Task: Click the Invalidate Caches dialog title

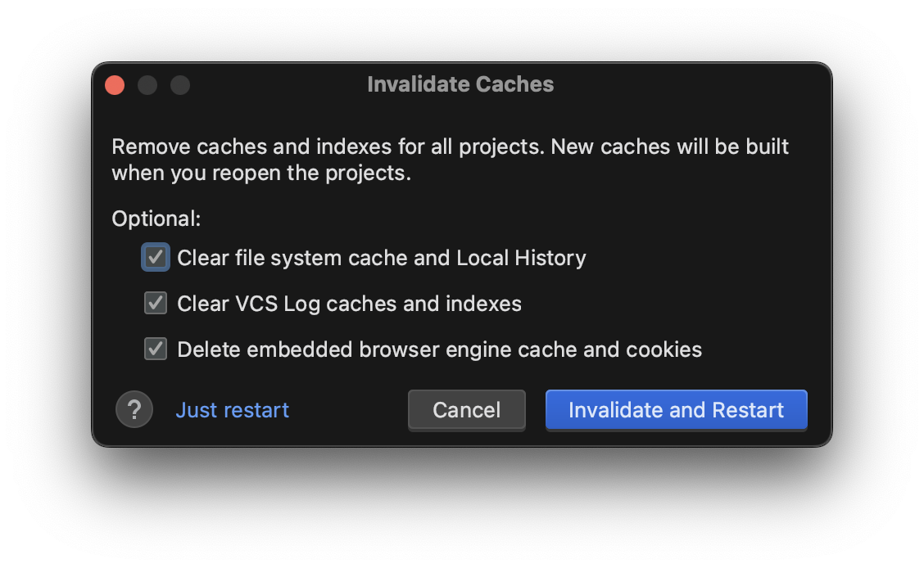Action: 461,84
